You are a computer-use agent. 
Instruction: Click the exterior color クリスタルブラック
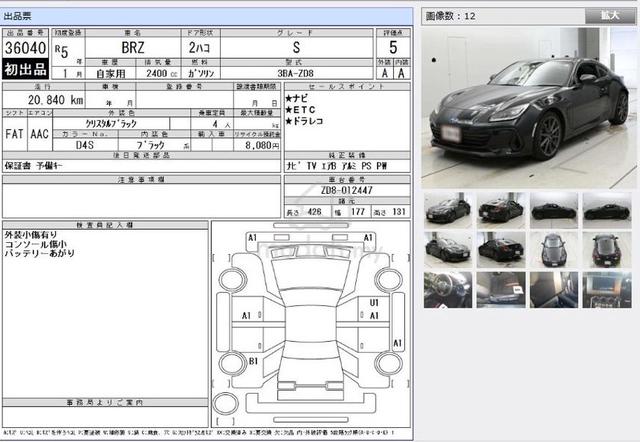[x=111, y=124]
